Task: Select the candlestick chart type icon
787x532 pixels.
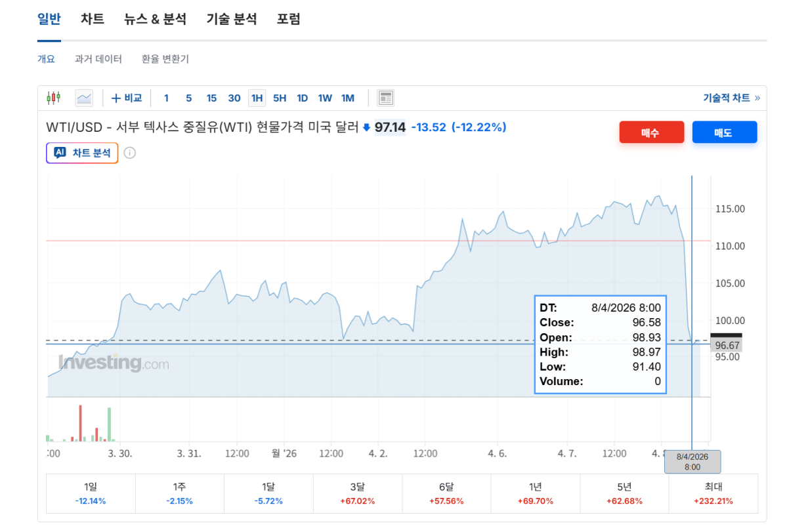Action: [54, 96]
